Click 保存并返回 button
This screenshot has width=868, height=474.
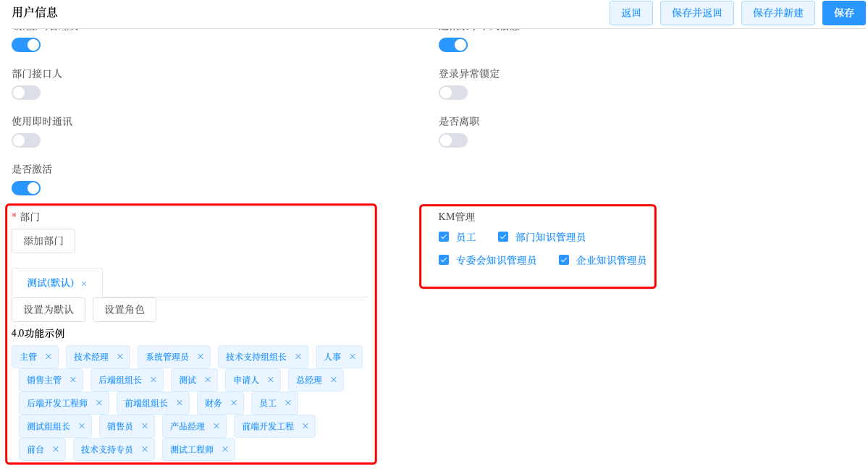(x=696, y=13)
